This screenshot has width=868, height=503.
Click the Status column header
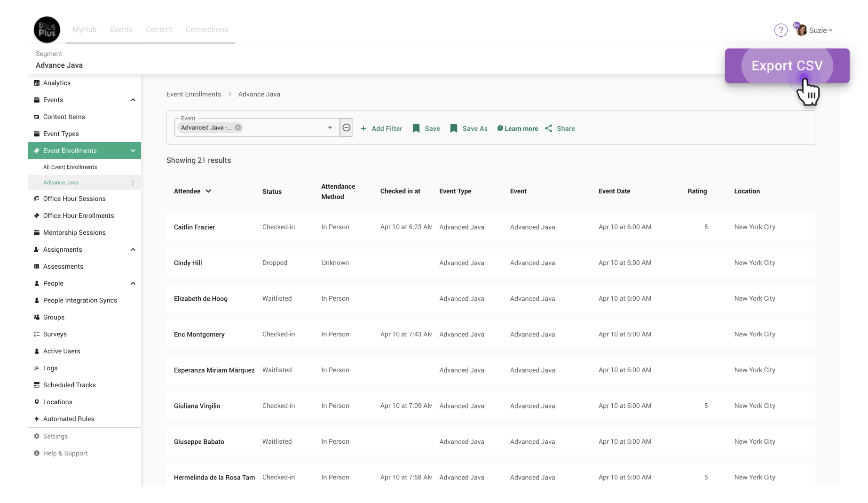(272, 192)
